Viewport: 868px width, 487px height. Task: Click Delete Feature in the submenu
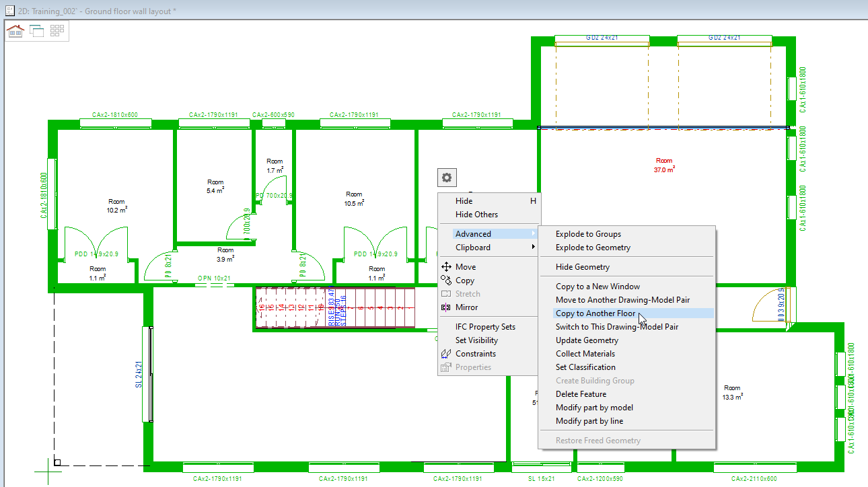pos(581,394)
